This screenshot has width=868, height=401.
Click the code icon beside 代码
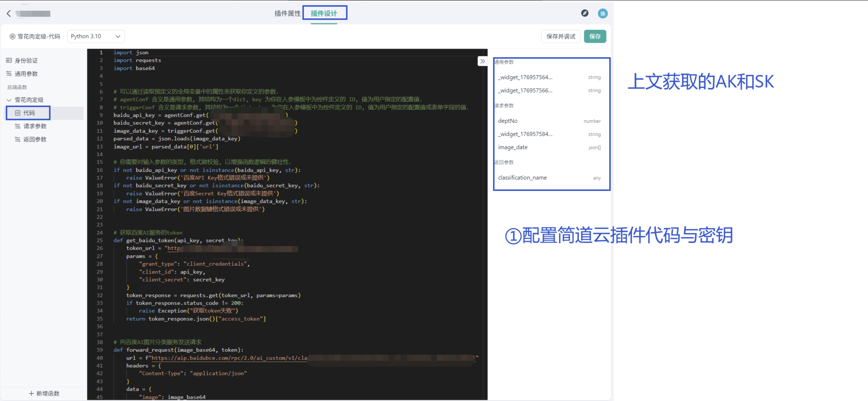[17, 113]
